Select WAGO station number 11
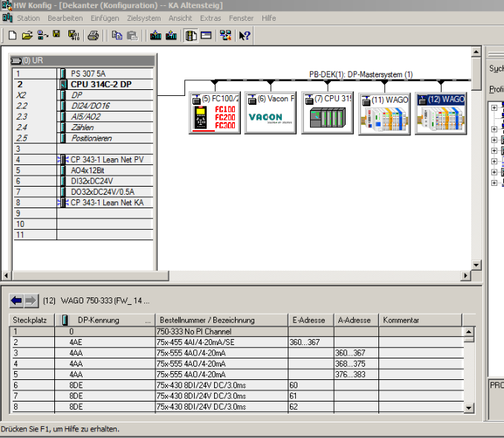 (x=384, y=114)
